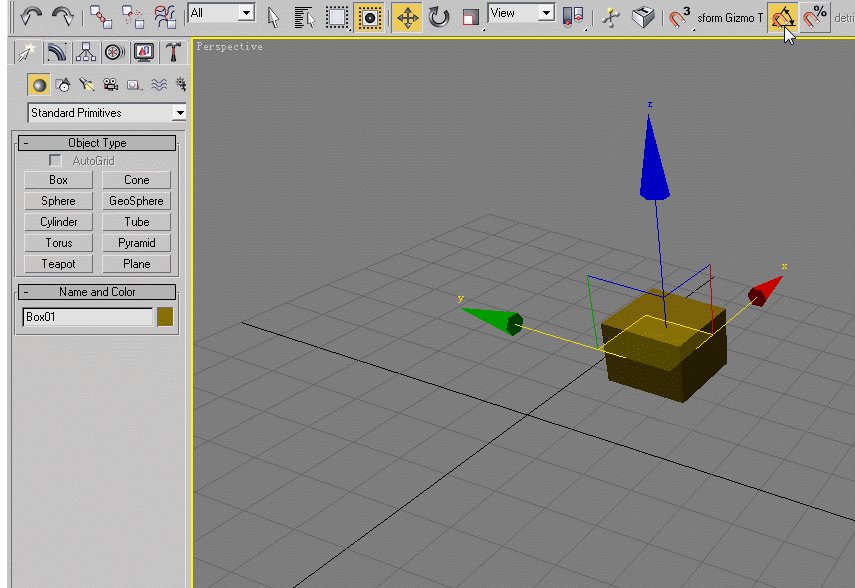Screen dimensions: 855x588
Task: Click the Torus primitive button
Action: pos(58,243)
